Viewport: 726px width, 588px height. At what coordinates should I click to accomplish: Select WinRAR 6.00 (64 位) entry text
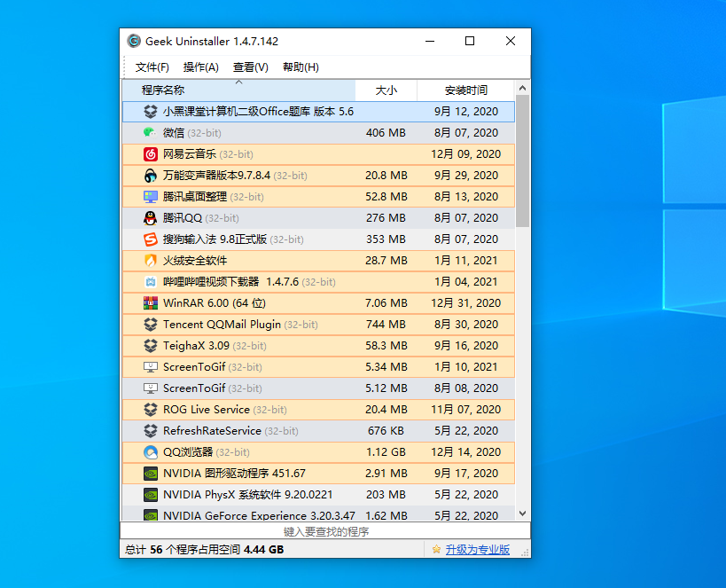(215, 303)
